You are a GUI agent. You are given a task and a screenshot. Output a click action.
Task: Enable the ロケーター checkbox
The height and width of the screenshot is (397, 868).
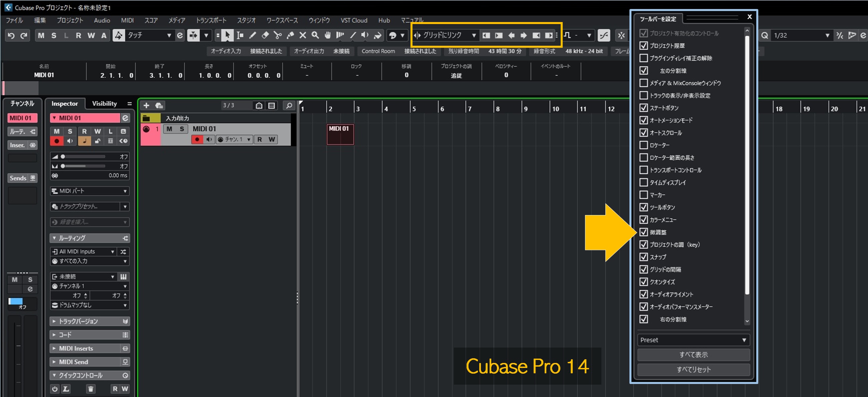click(x=643, y=145)
